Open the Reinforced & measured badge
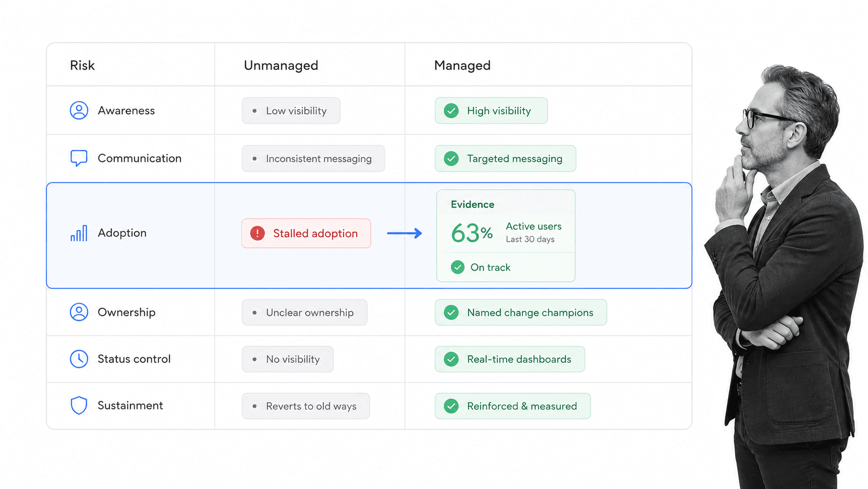868x489 pixels. click(x=513, y=406)
